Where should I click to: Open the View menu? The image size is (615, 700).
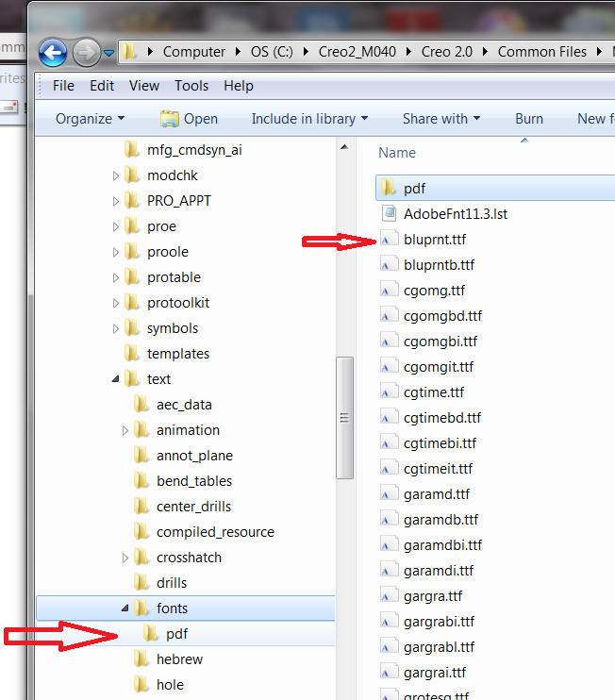point(144,86)
